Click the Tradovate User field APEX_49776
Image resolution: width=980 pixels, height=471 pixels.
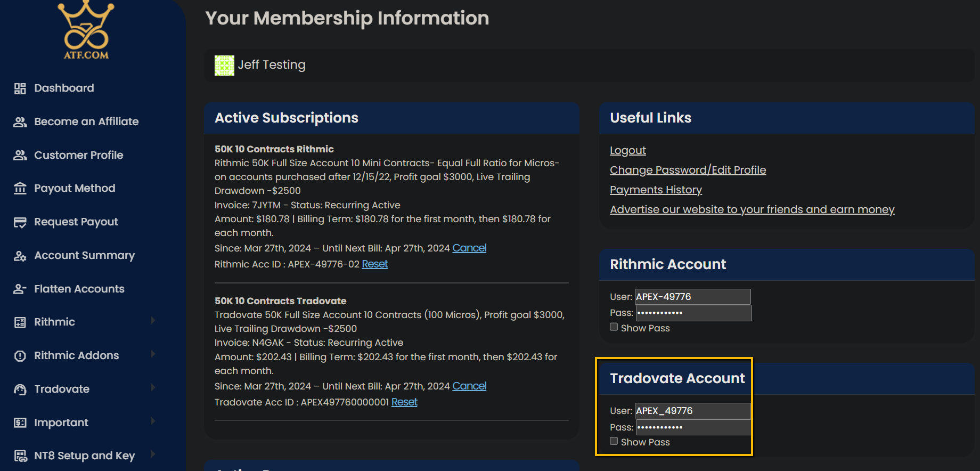[x=693, y=411]
